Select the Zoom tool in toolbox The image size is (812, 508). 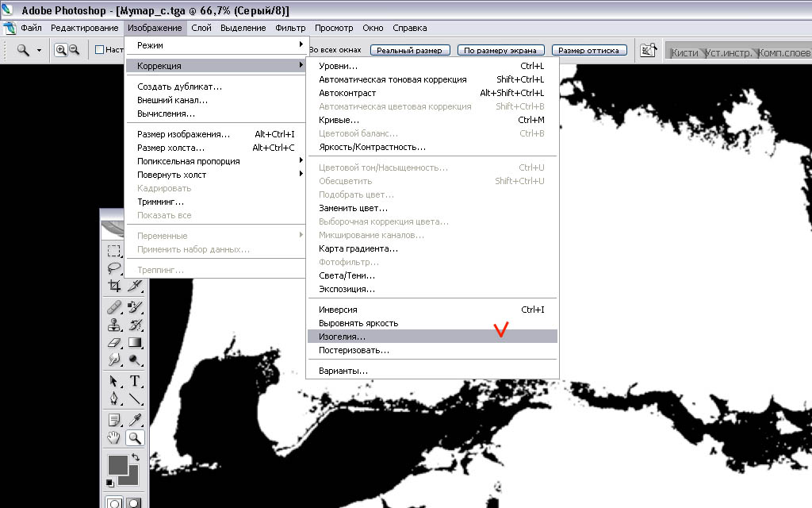click(x=135, y=438)
